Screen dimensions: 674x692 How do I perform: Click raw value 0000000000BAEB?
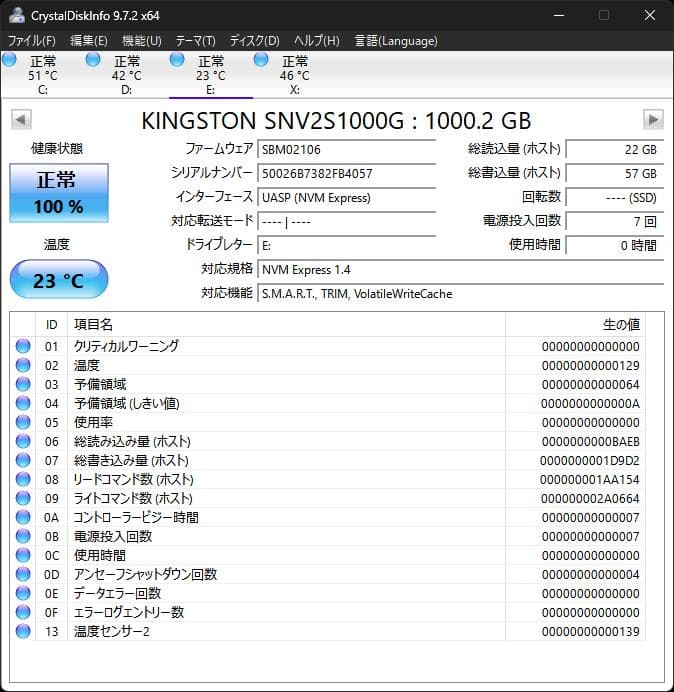[x=591, y=441]
